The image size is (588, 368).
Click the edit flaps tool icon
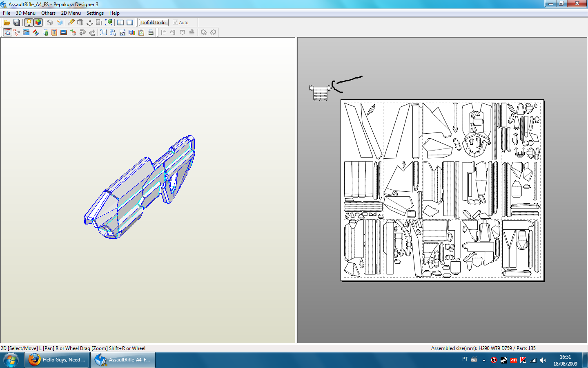click(26, 32)
